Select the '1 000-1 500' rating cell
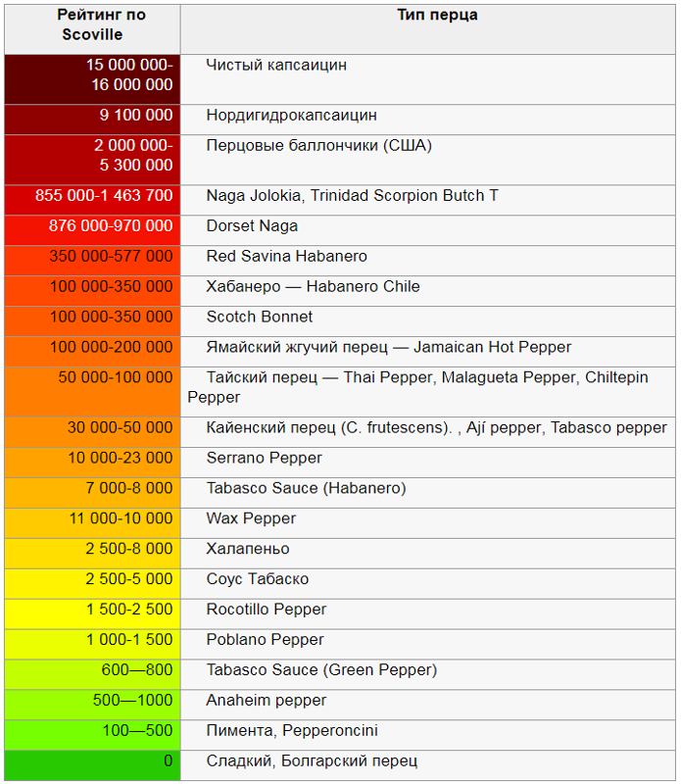The height and width of the screenshot is (784, 681). [92, 644]
